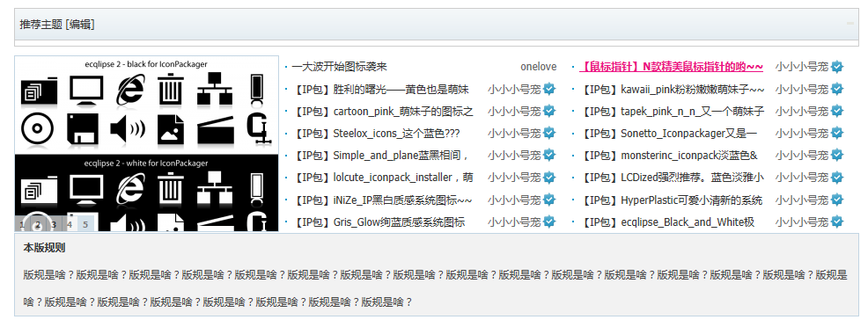Click the collapse icon in the 推荐主题 header
The height and width of the screenshot is (327, 868).
coord(850,23)
